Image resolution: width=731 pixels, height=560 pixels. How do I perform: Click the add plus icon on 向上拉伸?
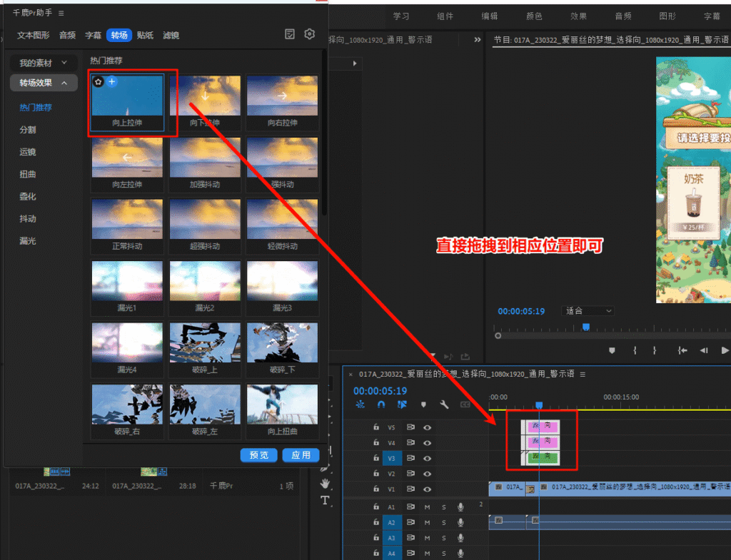point(111,82)
